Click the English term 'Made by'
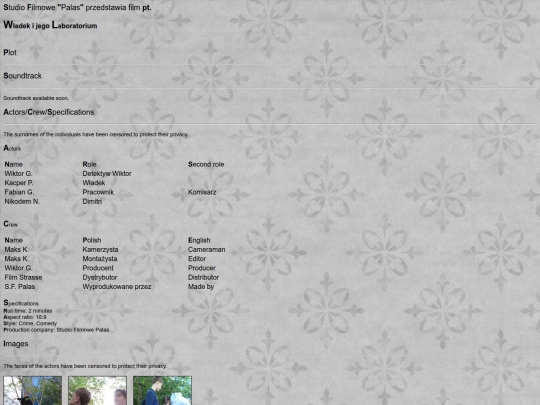 [x=201, y=287]
